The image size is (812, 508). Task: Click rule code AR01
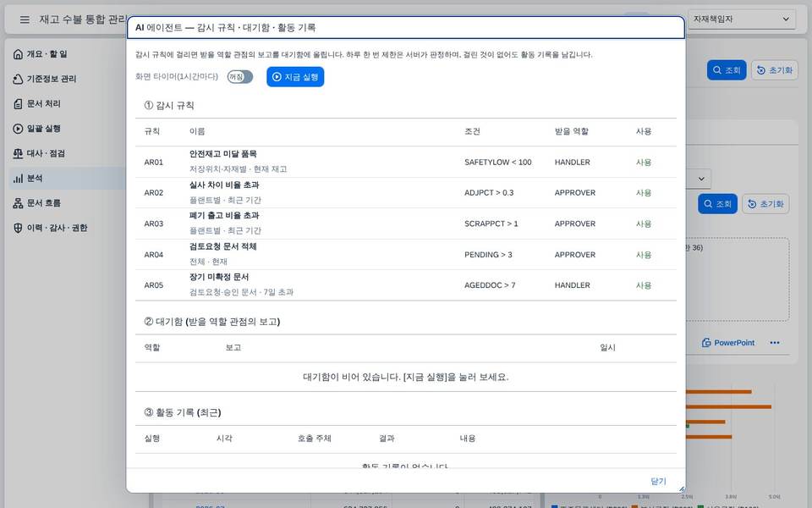tap(154, 163)
